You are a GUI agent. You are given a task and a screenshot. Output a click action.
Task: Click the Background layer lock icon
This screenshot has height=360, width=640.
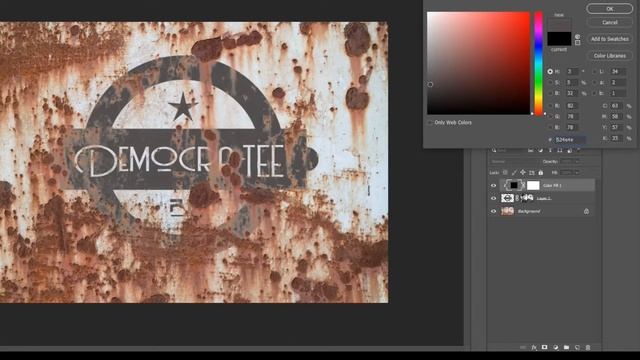(586, 211)
